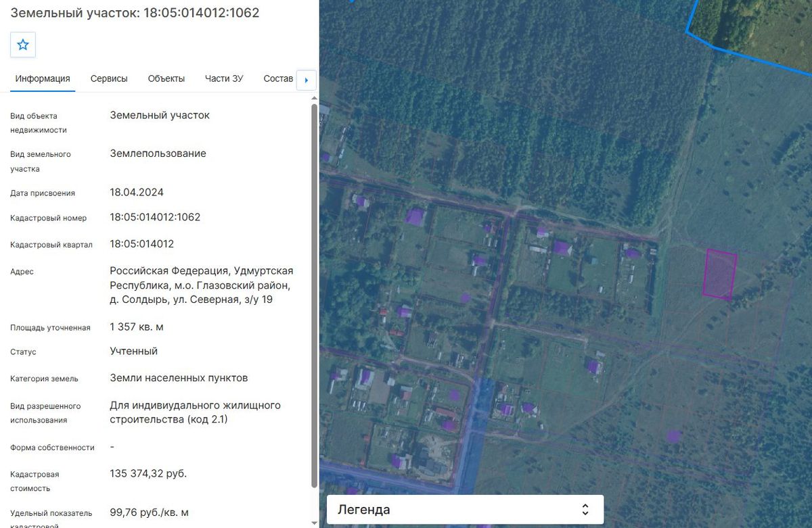Go to the Состав tab

tap(278, 78)
